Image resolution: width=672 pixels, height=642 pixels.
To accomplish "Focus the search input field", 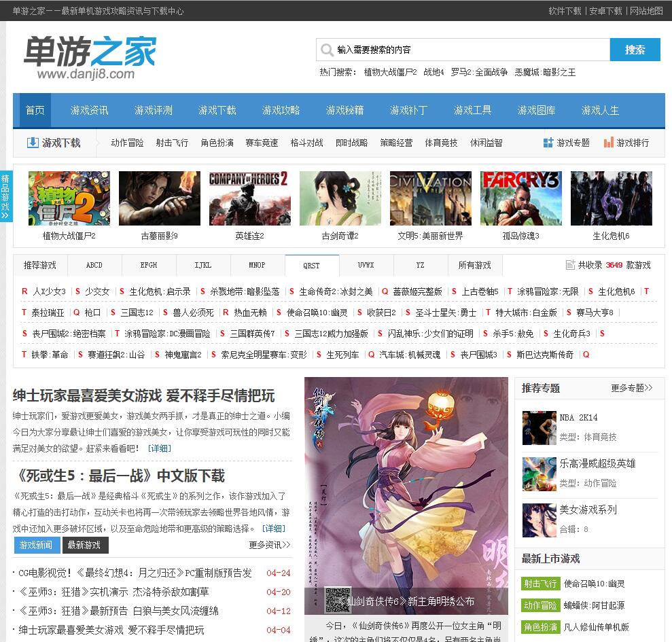I will 463,50.
